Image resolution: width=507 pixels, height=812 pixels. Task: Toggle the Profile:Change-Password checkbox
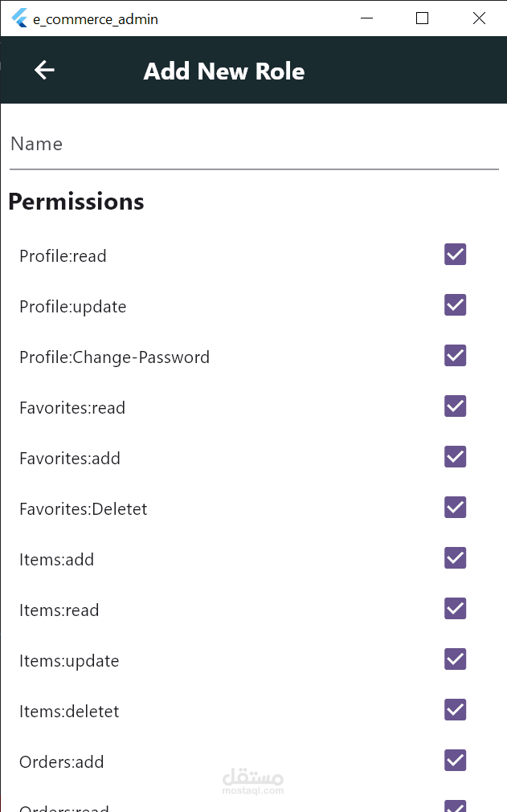456,356
